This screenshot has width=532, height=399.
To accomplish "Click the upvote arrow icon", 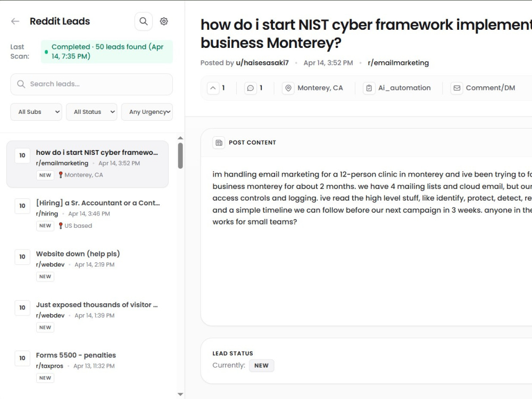I will click(x=213, y=88).
